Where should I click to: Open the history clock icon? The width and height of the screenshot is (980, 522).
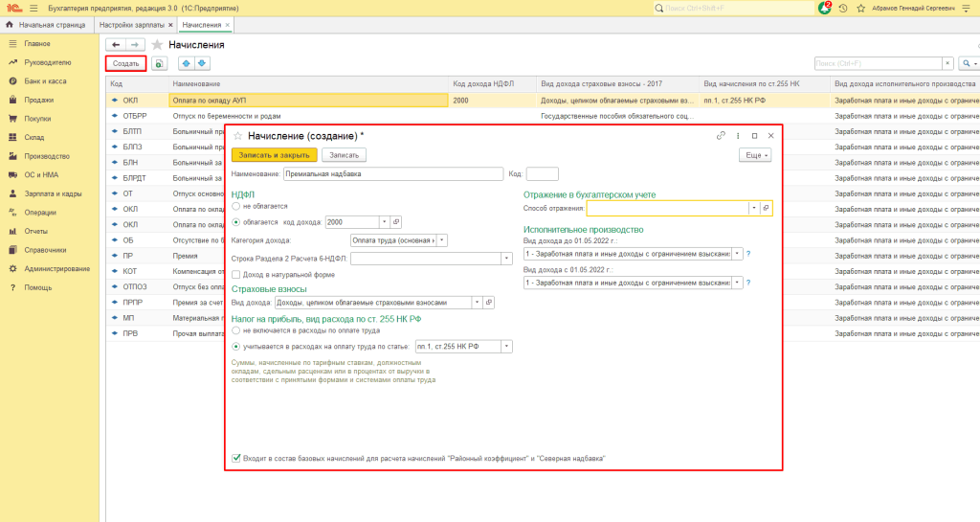(x=842, y=8)
